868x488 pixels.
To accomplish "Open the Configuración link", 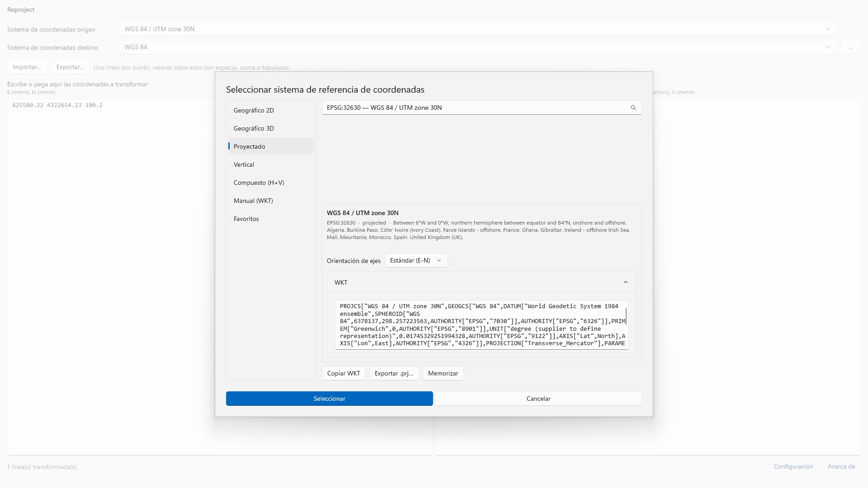I will (793, 466).
